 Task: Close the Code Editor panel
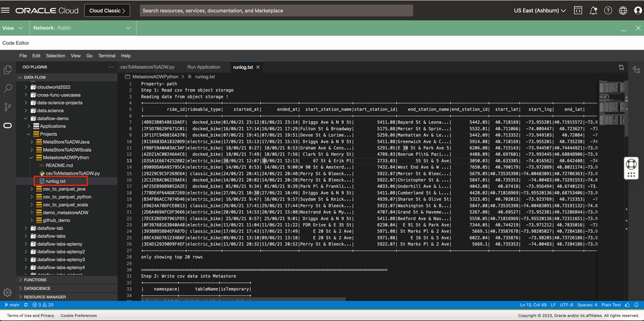(638, 28)
